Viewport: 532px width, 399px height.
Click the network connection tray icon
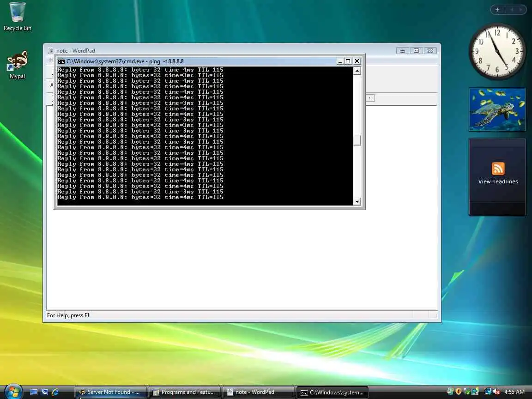[x=488, y=392]
